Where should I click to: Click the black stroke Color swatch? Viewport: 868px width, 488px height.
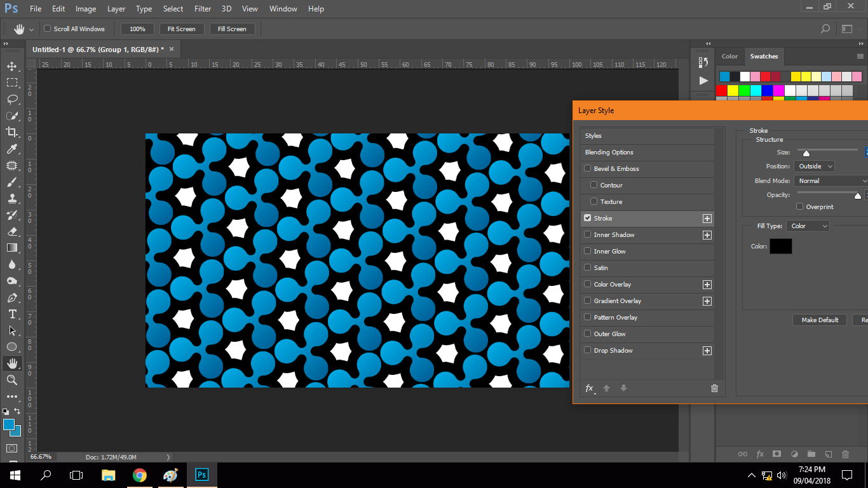(781, 247)
